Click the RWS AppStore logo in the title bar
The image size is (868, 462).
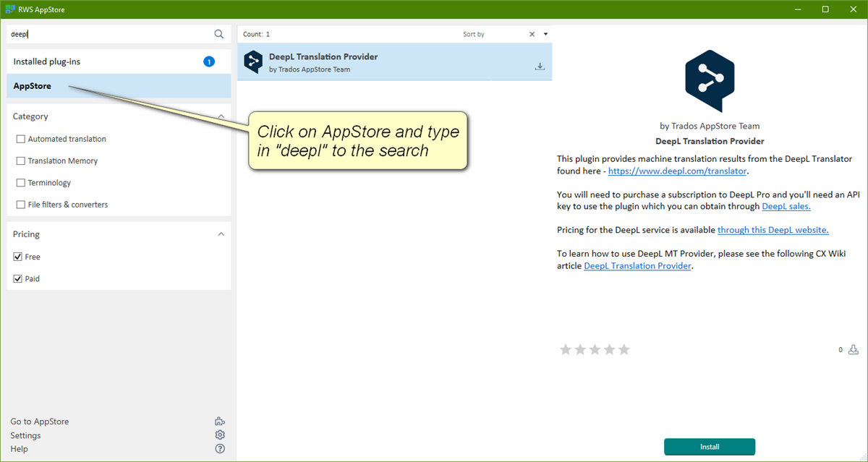(10, 9)
